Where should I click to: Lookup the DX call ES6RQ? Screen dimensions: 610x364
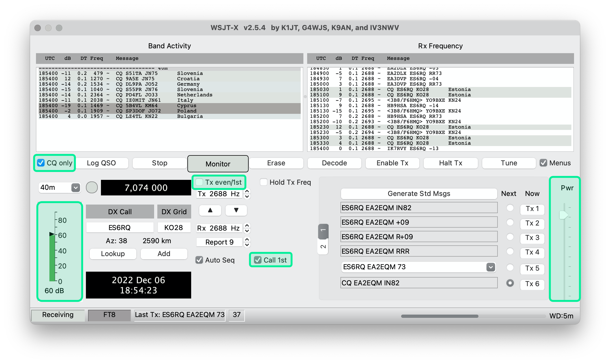click(x=113, y=254)
